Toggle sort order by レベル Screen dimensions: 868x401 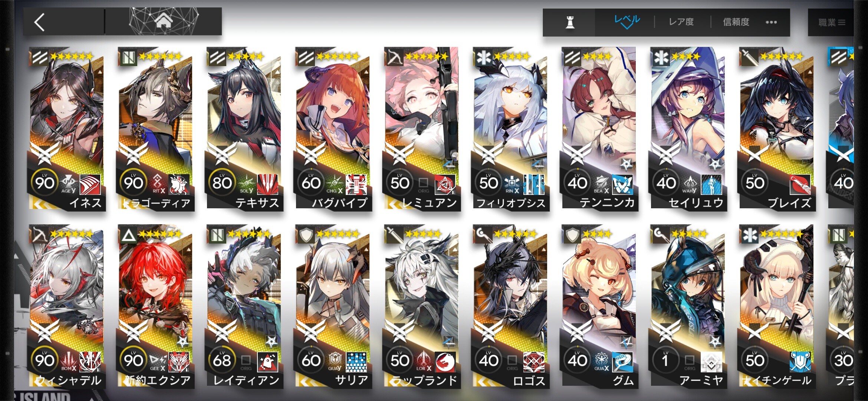tap(627, 22)
